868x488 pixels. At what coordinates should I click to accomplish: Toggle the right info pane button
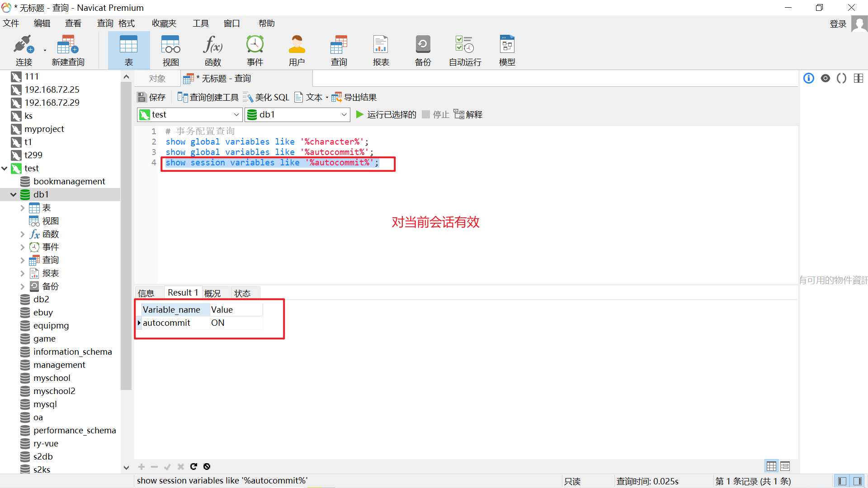(x=858, y=481)
